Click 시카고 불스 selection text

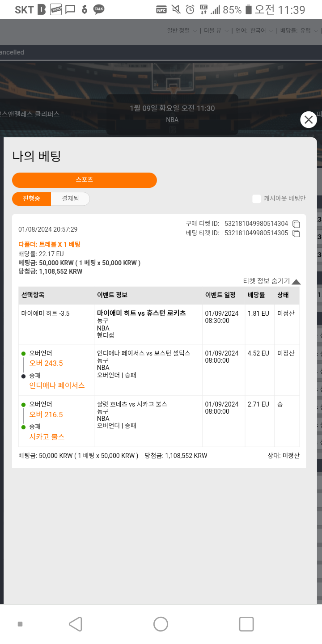47,436
